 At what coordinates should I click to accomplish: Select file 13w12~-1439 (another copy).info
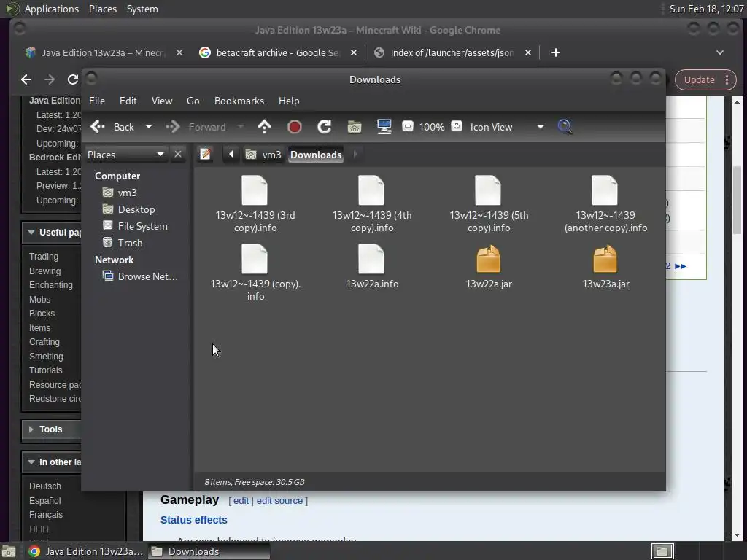[x=605, y=204]
